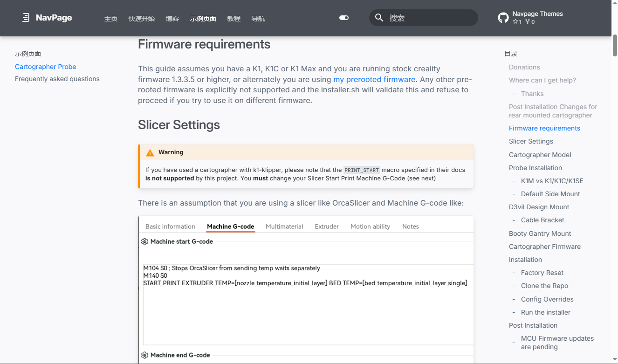This screenshot has width=618, height=364.
Task: Click the stars count icon
Action: 515,22
